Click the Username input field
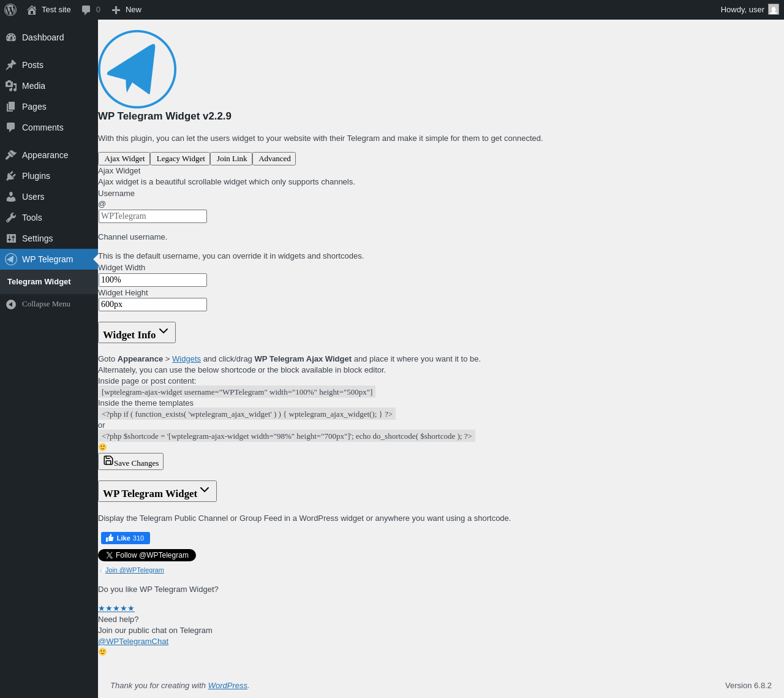This screenshot has height=698, width=784. [x=153, y=216]
